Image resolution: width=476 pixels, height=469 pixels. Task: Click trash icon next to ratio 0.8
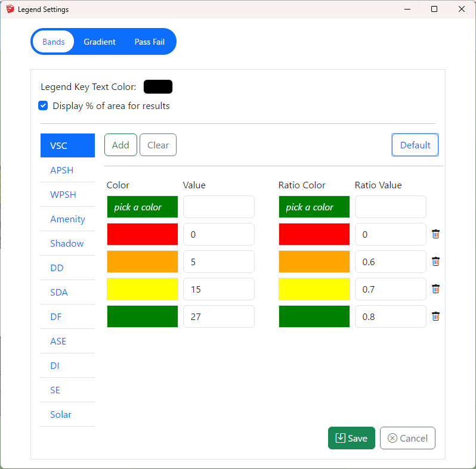click(x=435, y=316)
